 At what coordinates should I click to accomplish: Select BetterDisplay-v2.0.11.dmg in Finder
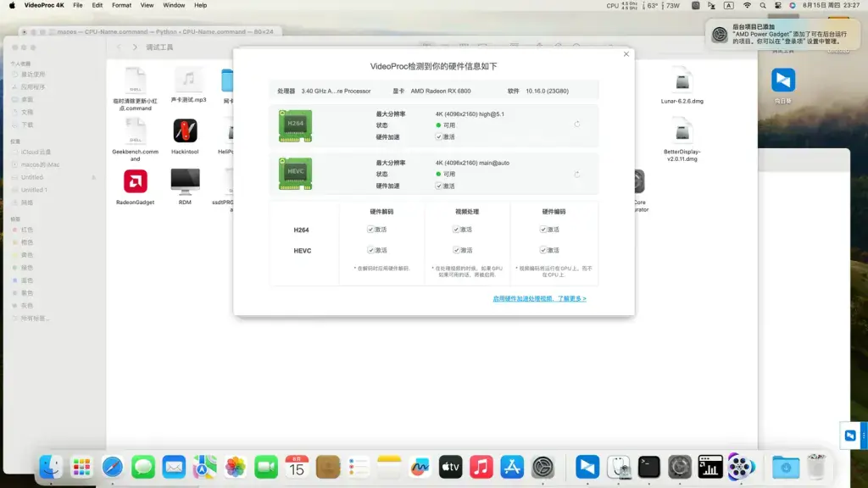coord(682,131)
